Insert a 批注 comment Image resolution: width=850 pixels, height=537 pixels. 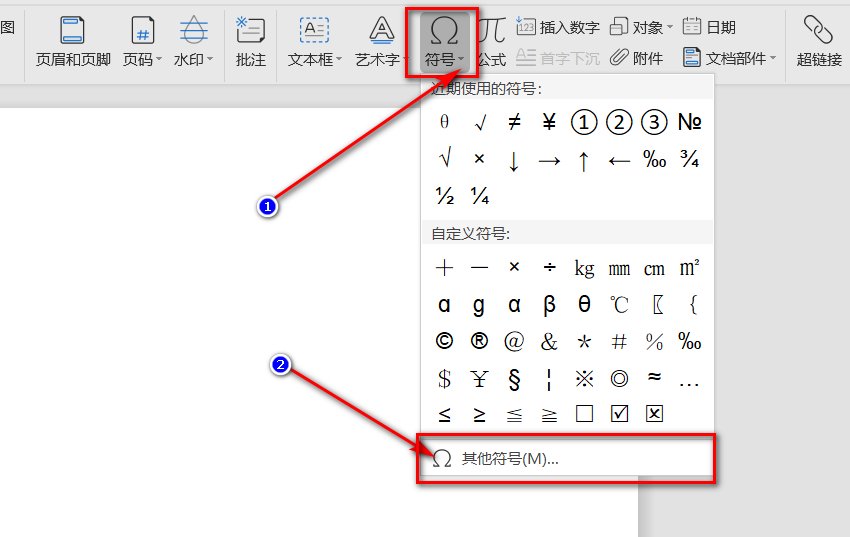[x=250, y=42]
